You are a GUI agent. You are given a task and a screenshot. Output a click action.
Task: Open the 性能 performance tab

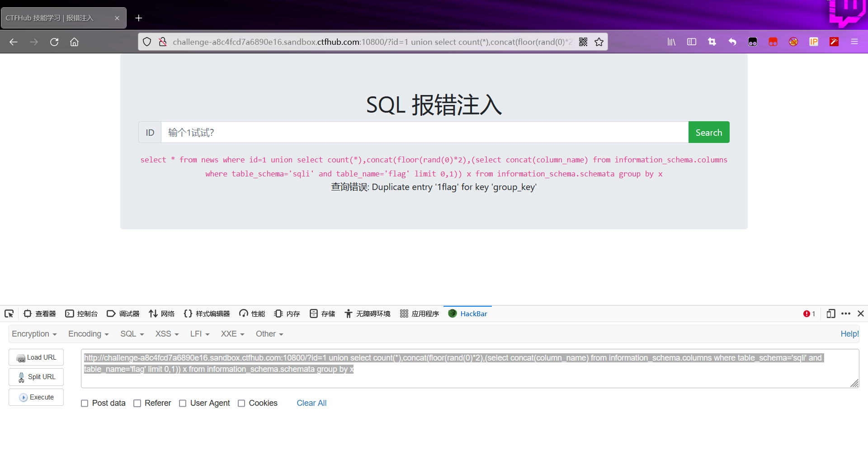pyautogui.click(x=252, y=313)
